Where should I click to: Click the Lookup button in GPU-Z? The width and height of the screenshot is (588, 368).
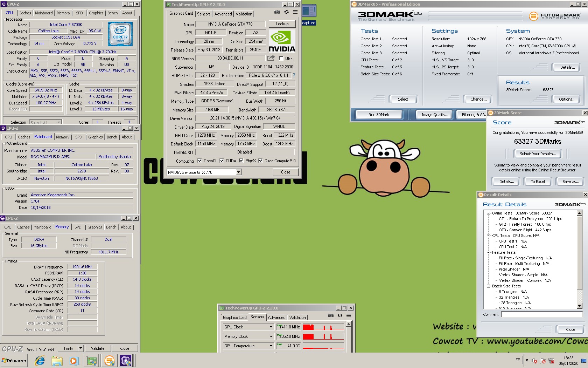point(282,24)
